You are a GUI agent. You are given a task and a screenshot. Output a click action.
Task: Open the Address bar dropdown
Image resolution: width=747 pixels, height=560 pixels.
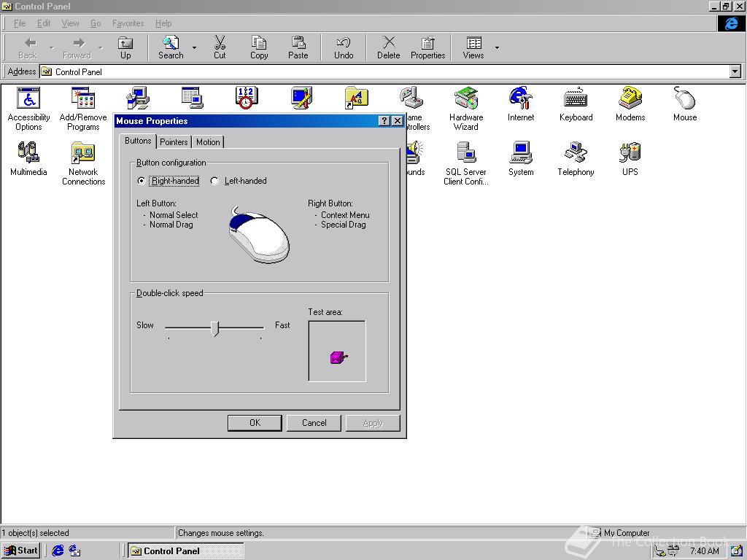pos(735,71)
